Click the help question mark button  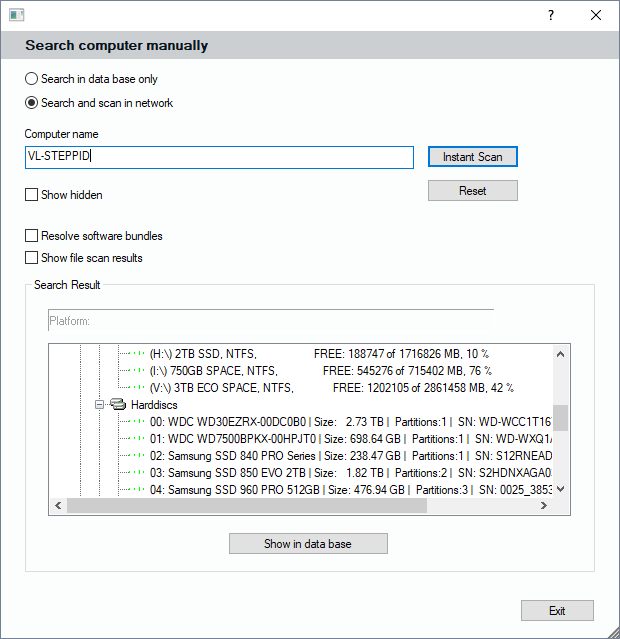click(551, 15)
